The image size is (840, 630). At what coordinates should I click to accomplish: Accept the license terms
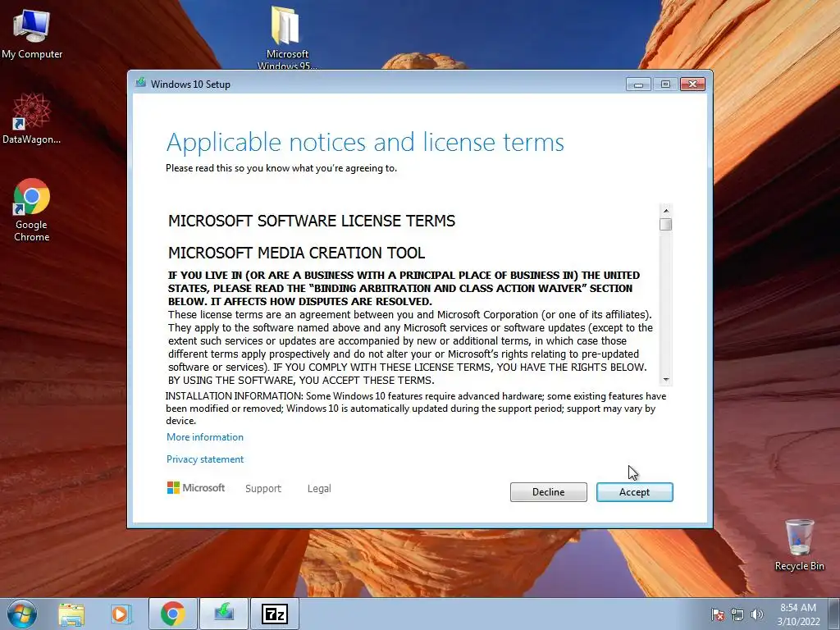point(634,492)
